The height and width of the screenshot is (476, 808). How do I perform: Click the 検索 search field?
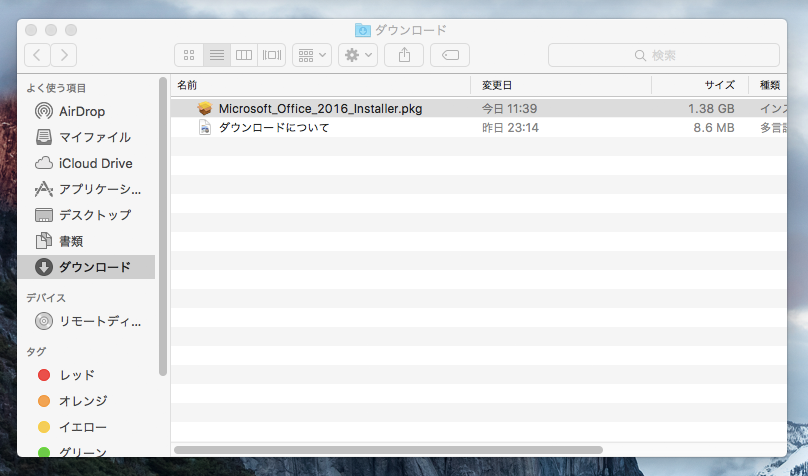coord(664,55)
